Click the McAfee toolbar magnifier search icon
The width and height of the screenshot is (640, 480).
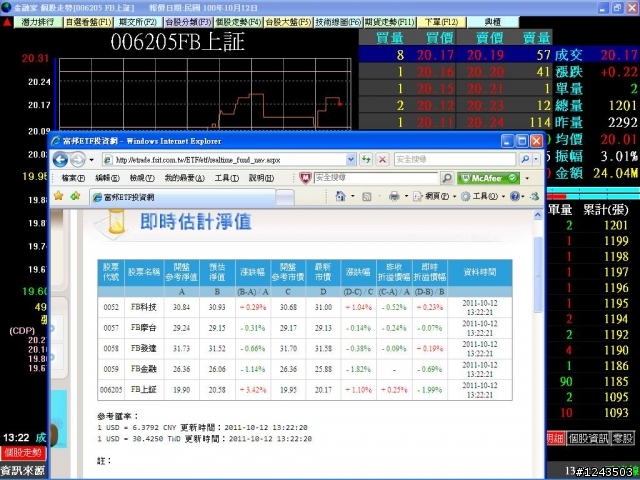[447, 178]
